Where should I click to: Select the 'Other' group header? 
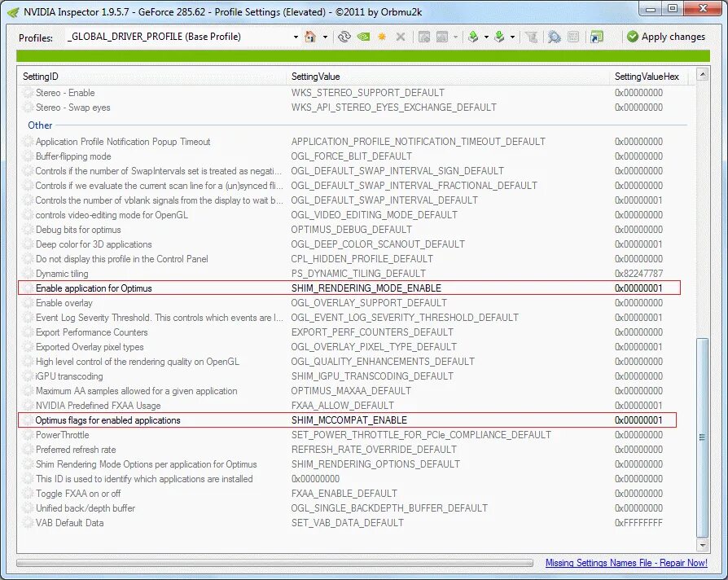tap(40, 125)
